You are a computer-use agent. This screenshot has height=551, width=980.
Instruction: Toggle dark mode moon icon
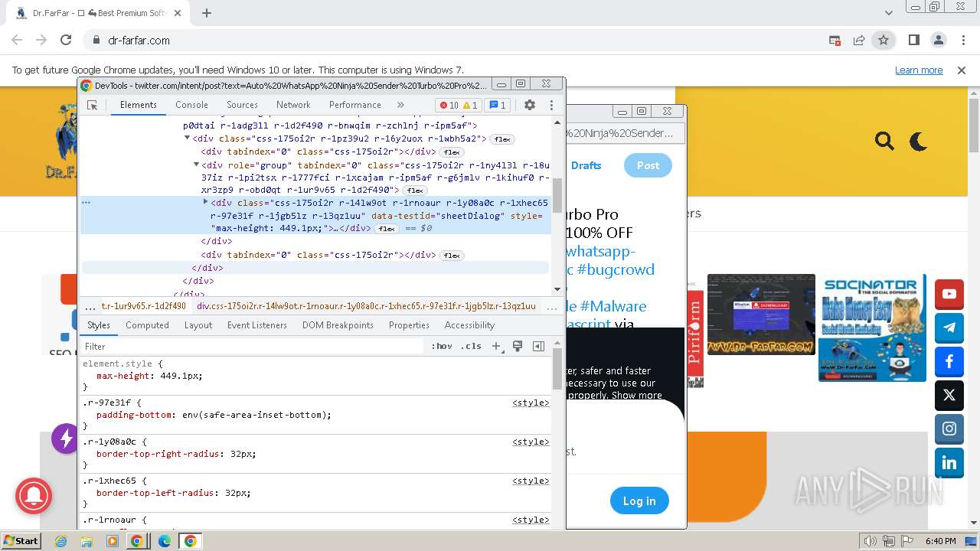click(918, 141)
